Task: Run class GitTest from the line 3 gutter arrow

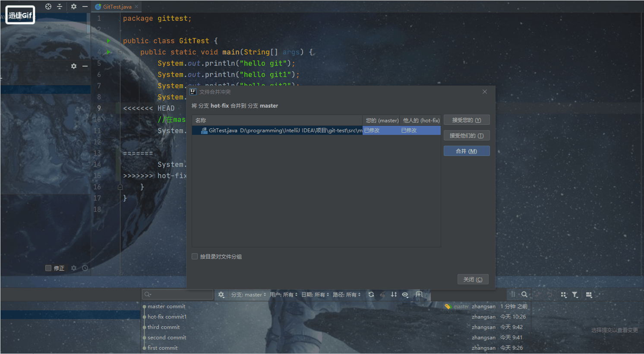Action: 109,41
